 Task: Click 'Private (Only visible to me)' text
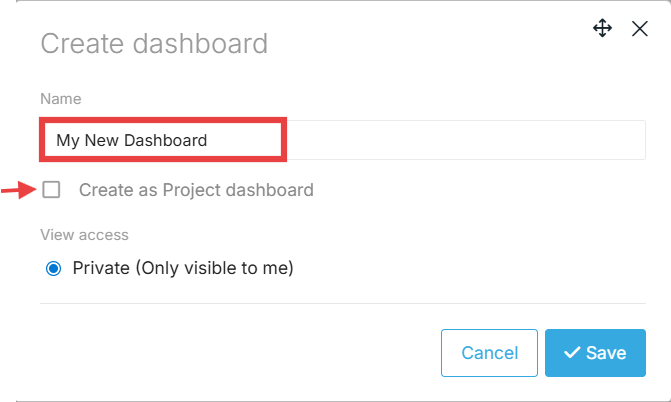pos(183,268)
